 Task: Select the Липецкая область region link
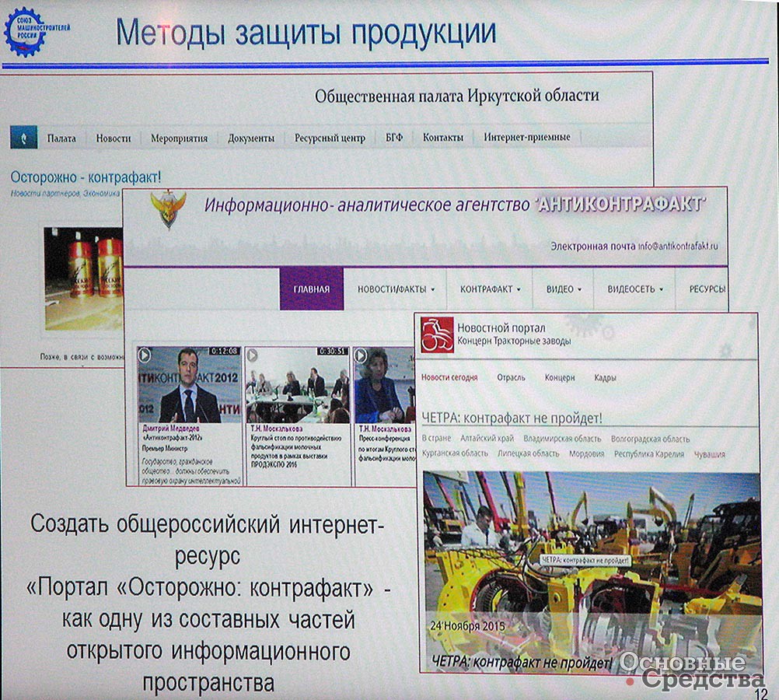tap(529, 453)
